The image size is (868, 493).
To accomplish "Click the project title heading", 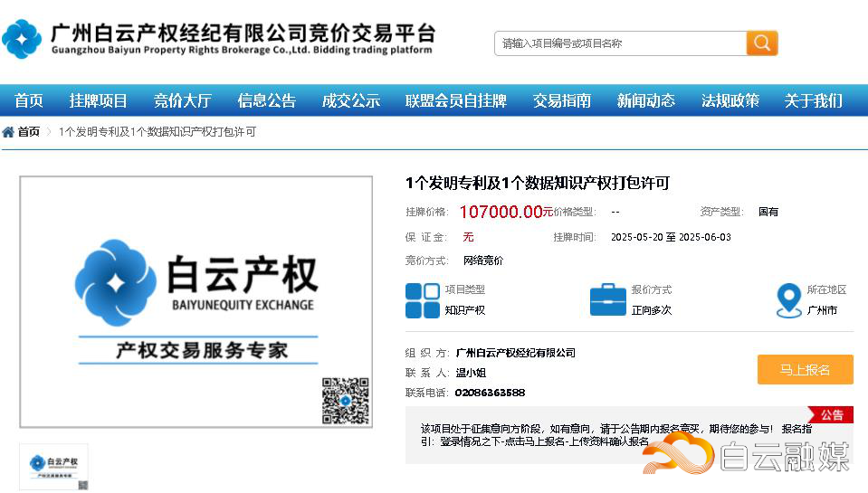I will tap(538, 183).
